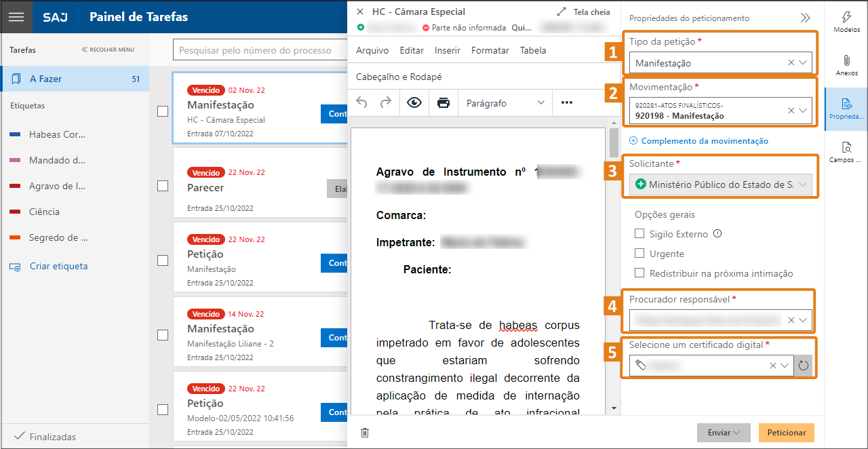Refresh the digital certificate list

(803, 365)
